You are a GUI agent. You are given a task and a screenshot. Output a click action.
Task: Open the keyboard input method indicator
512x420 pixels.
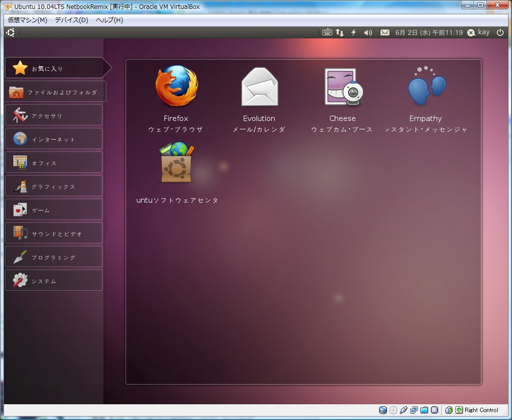(x=327, y=32)
